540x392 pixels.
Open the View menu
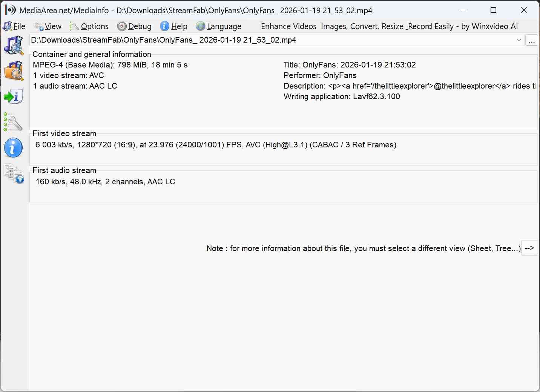(x=48, y=26)
